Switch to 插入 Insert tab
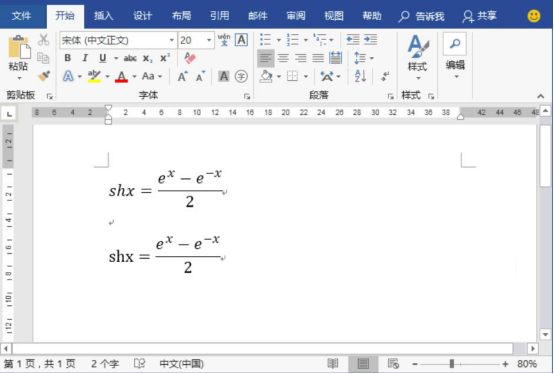This screenshot has height=374, width=554. (x=104, y=16)
